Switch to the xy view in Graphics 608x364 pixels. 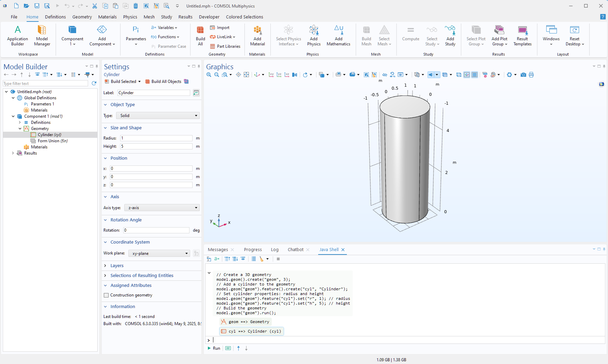[271, 75]
